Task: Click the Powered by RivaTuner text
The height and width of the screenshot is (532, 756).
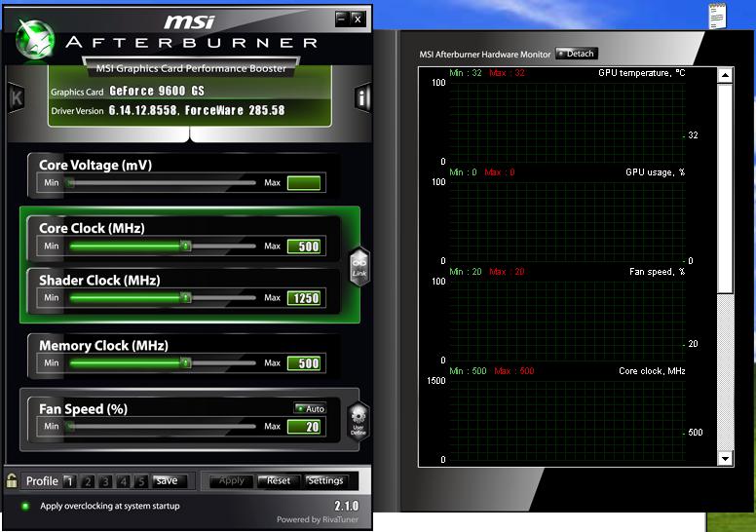Action: pos(318,519)
